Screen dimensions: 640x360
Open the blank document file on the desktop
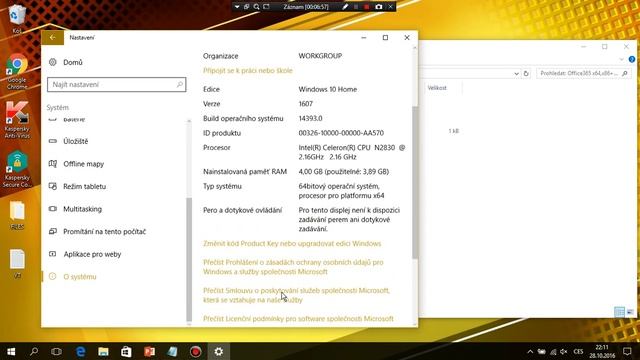coord(17,264)
